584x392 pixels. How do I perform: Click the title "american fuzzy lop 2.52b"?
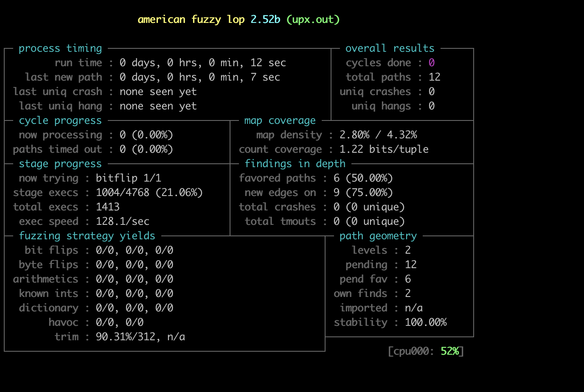tap(209, 20)
